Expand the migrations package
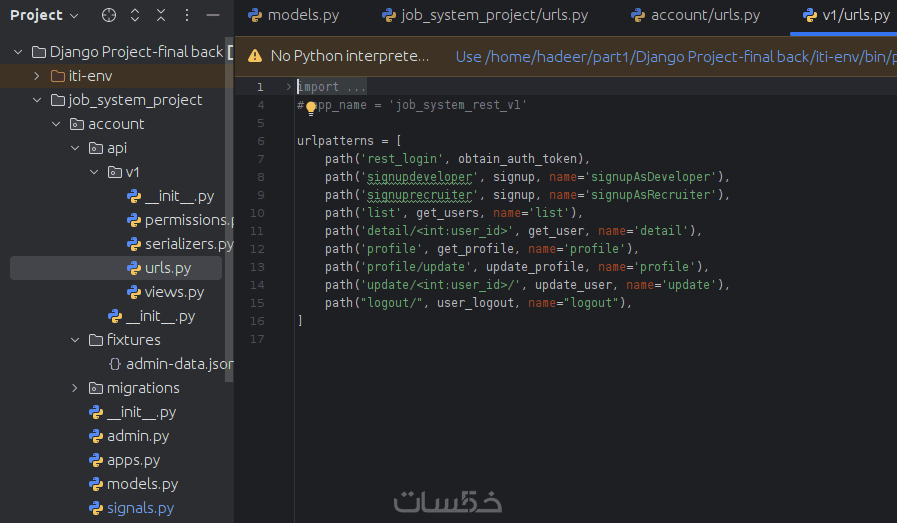The height and width of the screenshot is (523, 897). [x=75, y=388]
